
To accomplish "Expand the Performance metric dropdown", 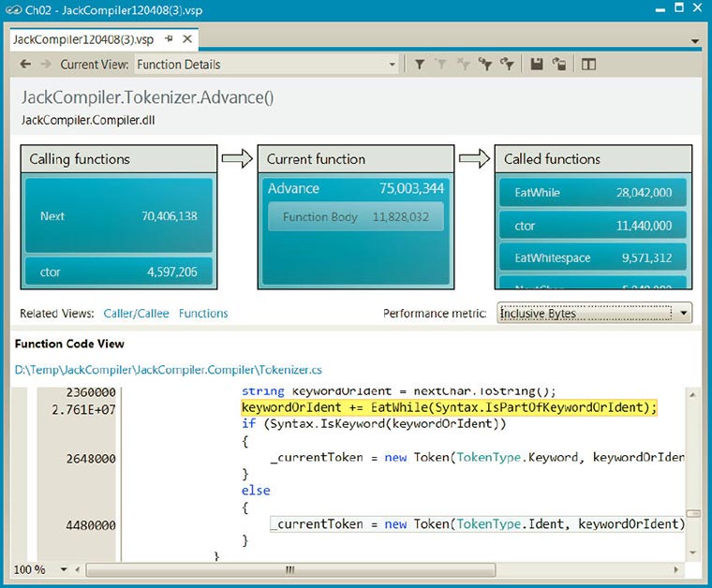I will click(683, 313).
